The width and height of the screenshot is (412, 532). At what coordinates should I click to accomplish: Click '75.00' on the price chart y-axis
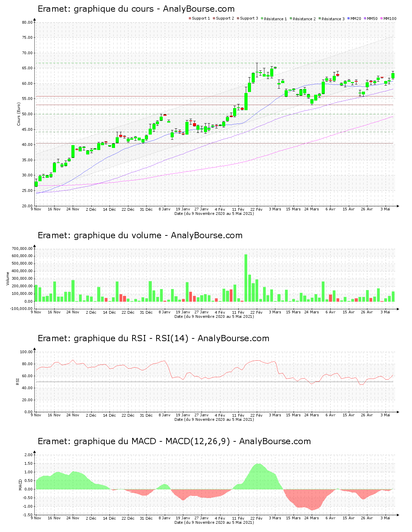(x=27, y=38)
